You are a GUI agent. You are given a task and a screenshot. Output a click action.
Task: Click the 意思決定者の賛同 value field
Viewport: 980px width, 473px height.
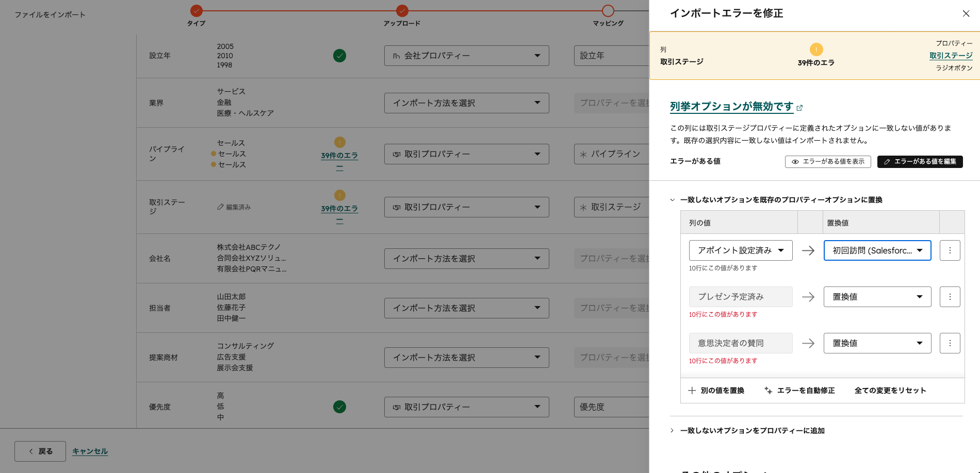click(x=741, y=343)
